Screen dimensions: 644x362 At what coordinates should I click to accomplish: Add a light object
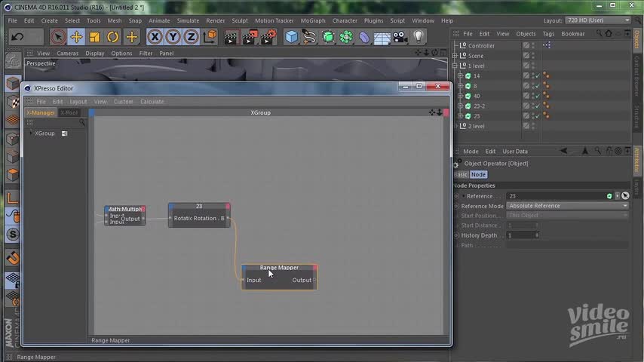pos(418,37)
